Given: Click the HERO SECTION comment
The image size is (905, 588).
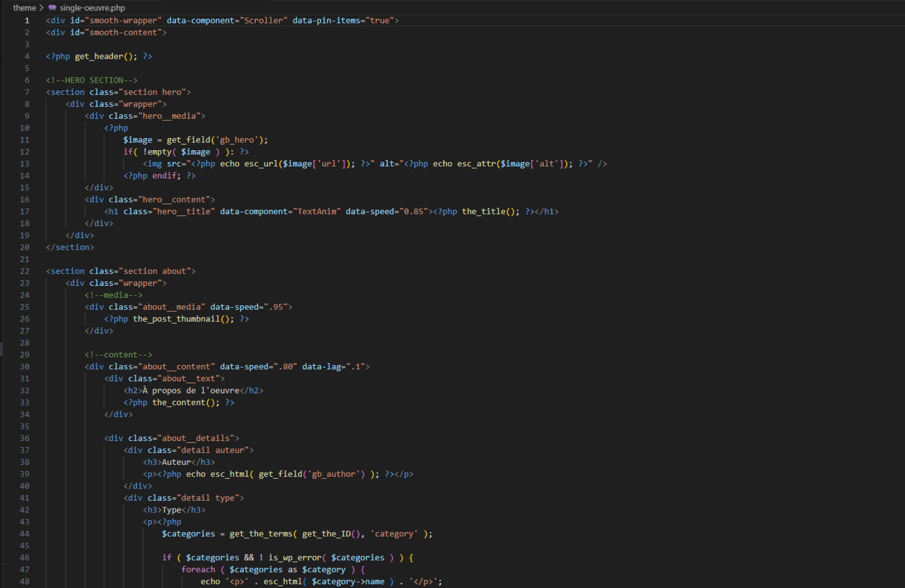Looking at the screenshot, I should coord(91,81).
